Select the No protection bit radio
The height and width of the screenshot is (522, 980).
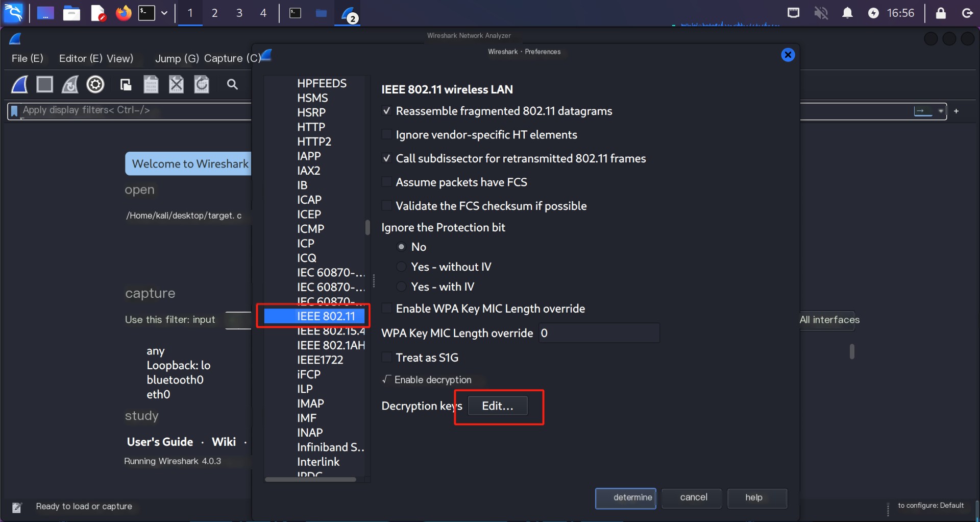(402, 247)
